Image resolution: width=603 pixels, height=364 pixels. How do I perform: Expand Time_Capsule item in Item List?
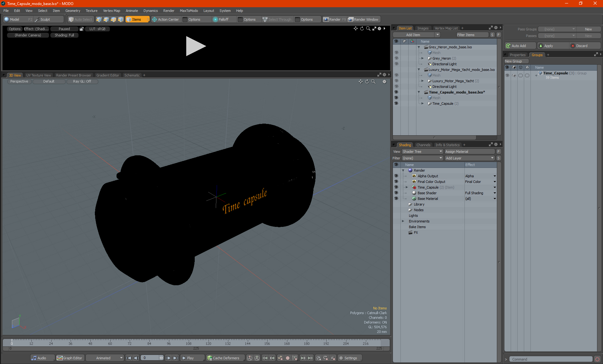(x=422, y=104)
